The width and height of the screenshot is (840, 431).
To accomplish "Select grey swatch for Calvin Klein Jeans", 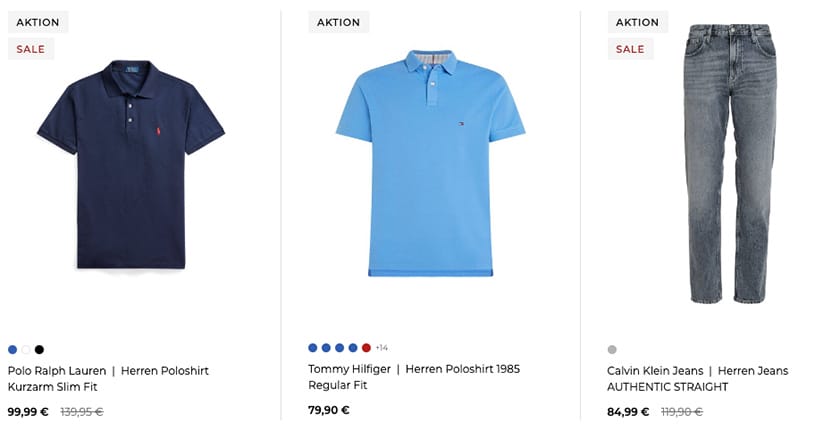I will (x=612, y=349).
